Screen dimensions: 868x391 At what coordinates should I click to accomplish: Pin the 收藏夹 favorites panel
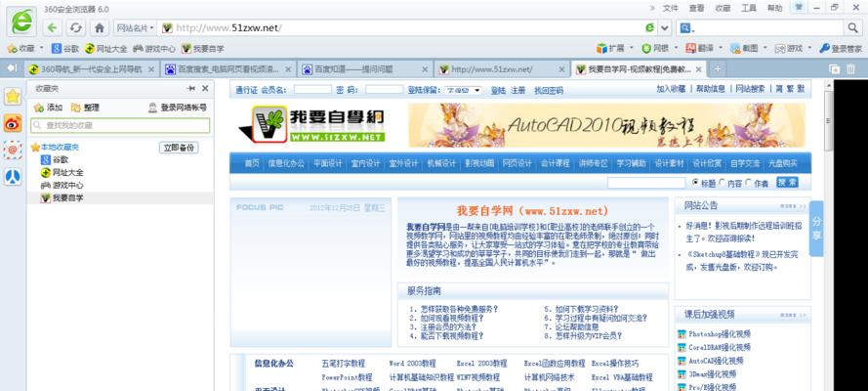tap(191, 89)
